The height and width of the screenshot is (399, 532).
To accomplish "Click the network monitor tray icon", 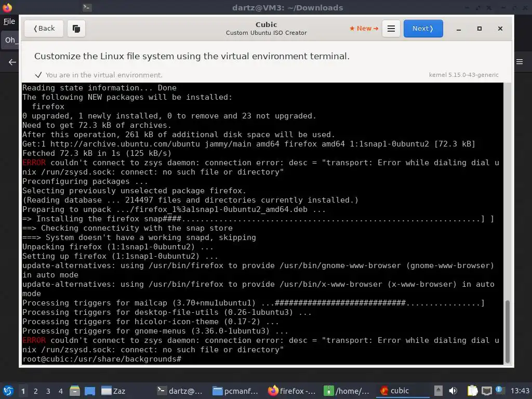I will 486,391.
